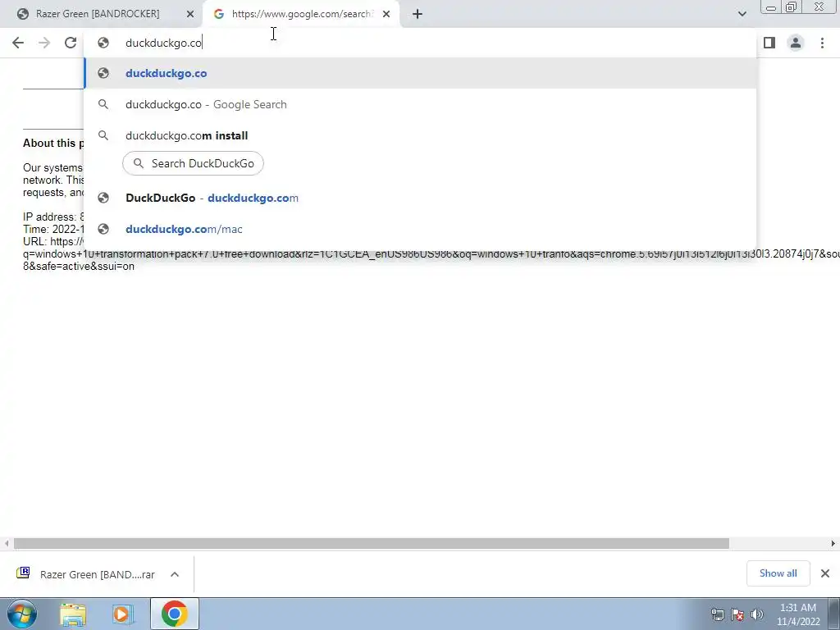Open the Action Center flag icon
Screen dimensions: 840x630
click(737, 614)
